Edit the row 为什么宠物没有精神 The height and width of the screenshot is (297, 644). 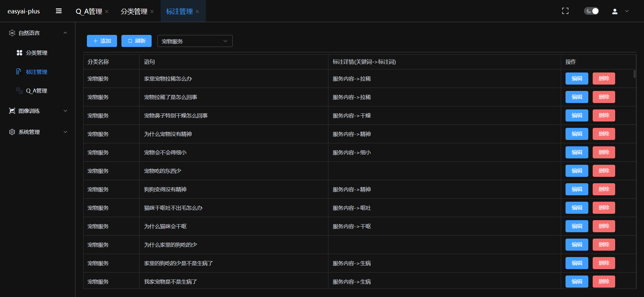pos(577,134)
